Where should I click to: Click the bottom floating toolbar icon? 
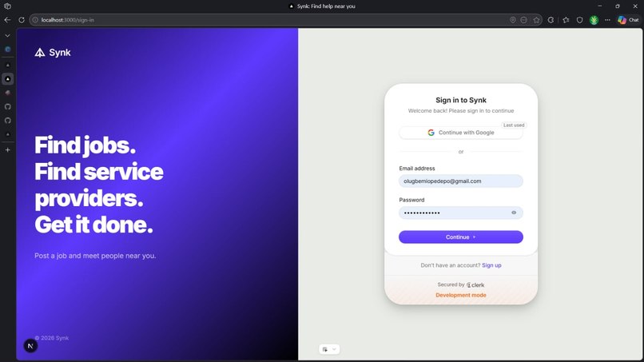point(325,350)
